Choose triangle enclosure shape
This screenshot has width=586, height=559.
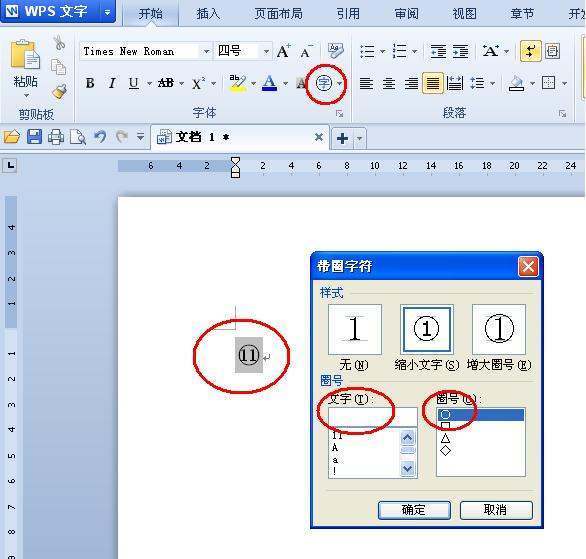pyautogui.click(x=445, y=438)
